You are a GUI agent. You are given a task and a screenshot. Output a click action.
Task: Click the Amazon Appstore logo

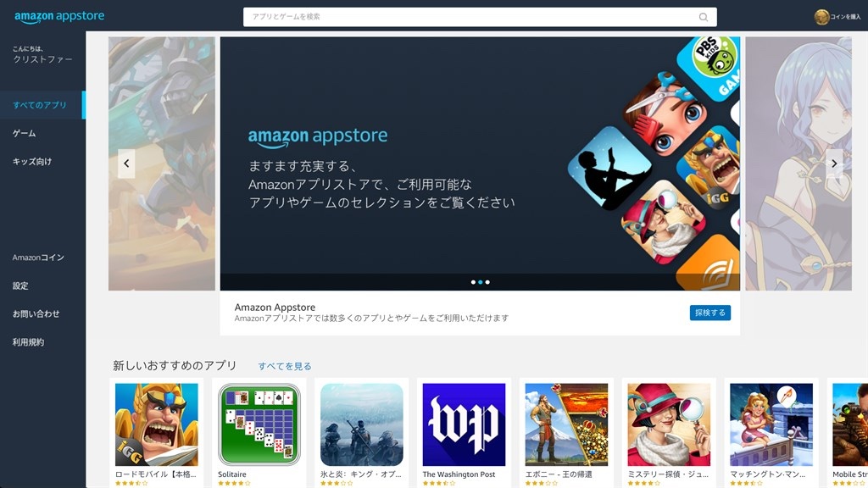(x=59, y=17)
